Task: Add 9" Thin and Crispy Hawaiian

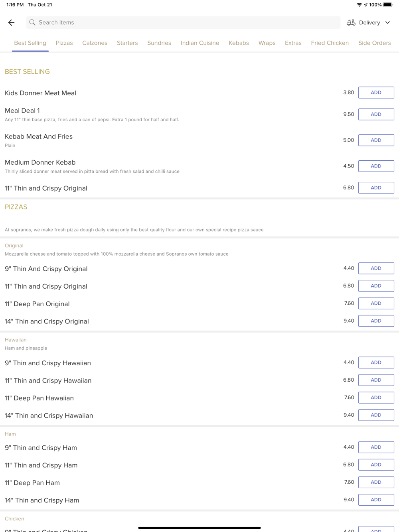Action: pyautogui.click(x=376, y=363)
